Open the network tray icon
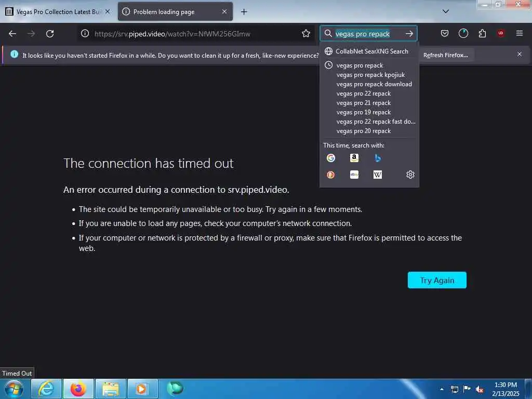Viewport: 532px width, 399px height. (454, 390)
